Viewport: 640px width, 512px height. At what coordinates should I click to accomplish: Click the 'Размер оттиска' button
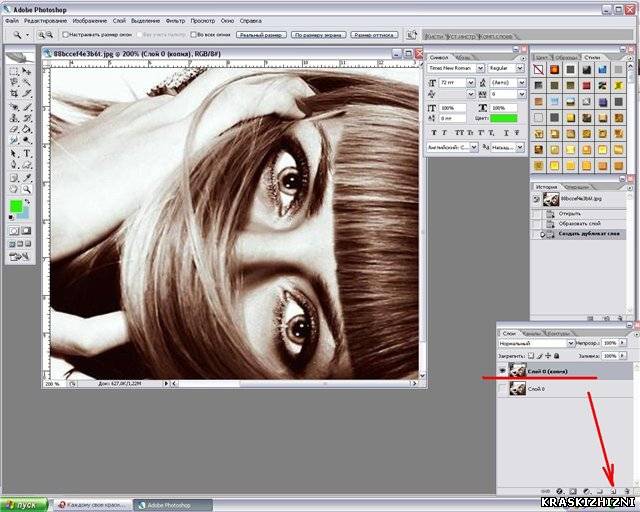[374, 35]
